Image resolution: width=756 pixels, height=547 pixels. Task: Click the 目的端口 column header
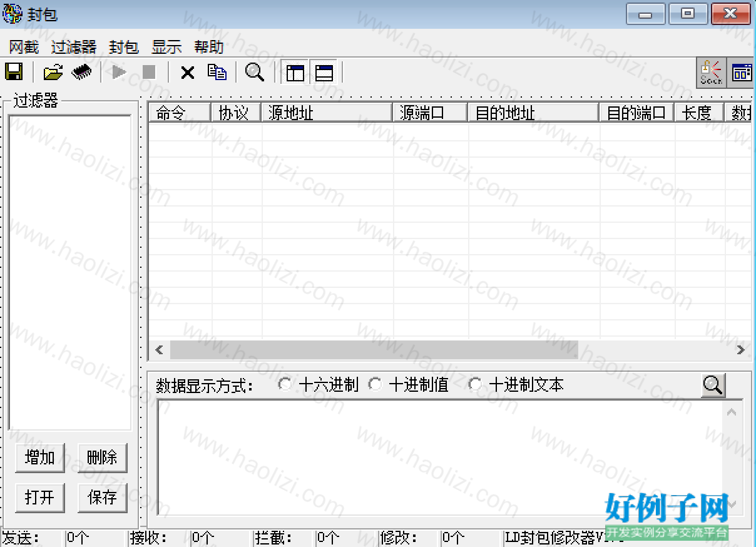click(636, 113)
